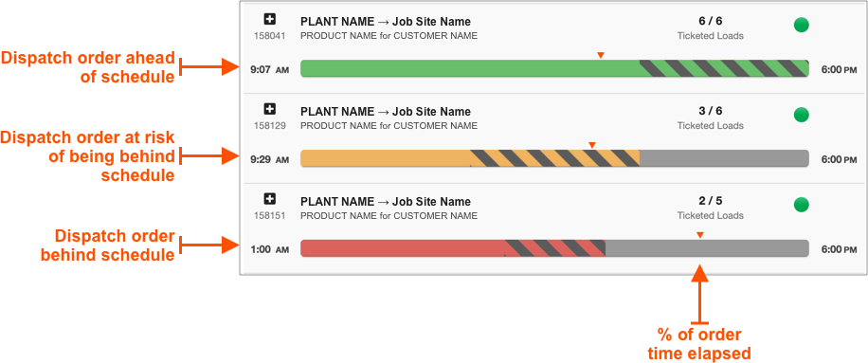The image size is (868, 363).
Task: Click the orange at-risk progress bar
Action: coord(554,158)
